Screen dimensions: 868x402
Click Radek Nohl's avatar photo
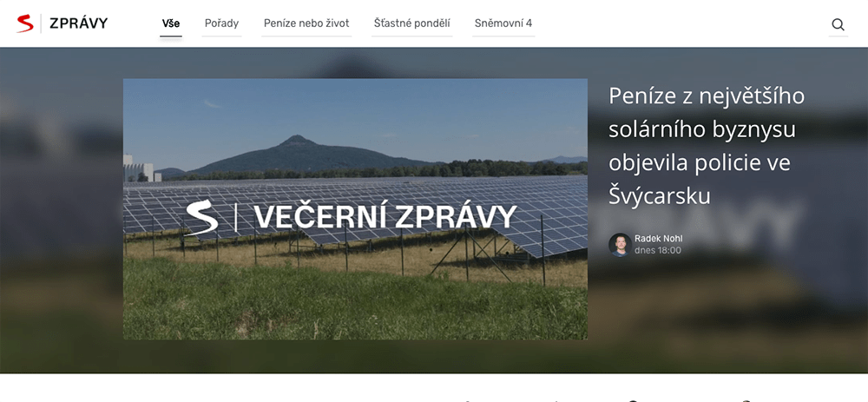click(620, 245)
